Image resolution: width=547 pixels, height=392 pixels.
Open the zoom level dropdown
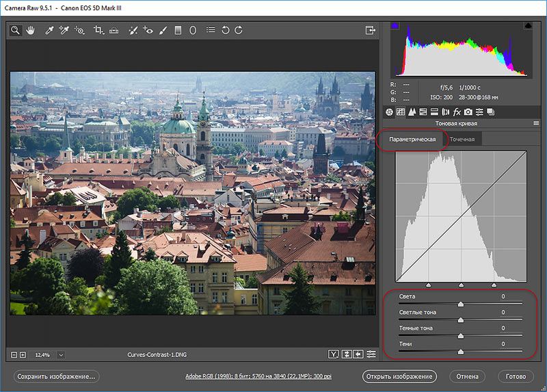pyautogui.click(x=62, y=354)
